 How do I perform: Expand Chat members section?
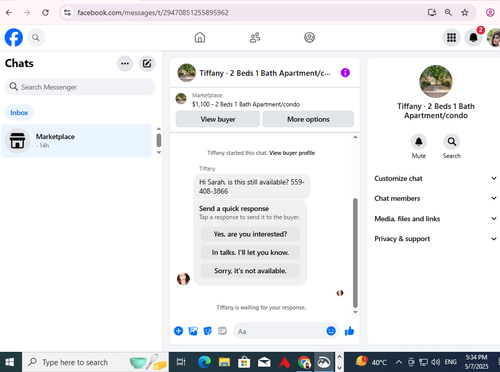(435, 198)
